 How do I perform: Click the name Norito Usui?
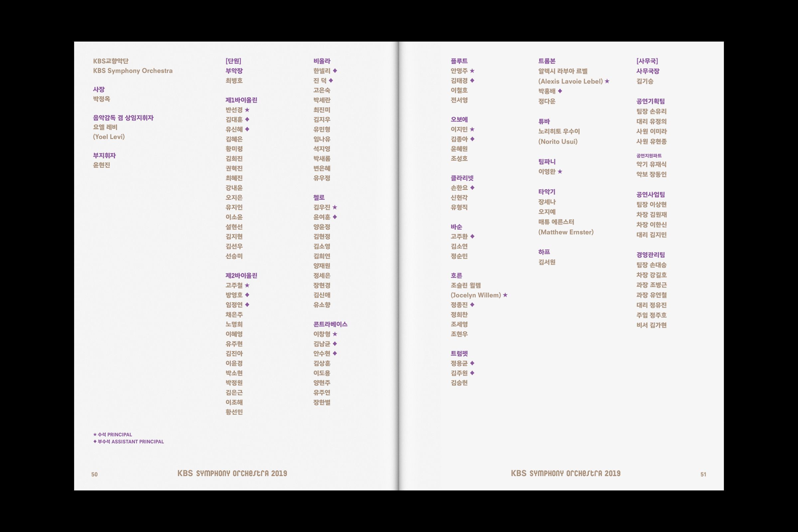pos(558,142)
